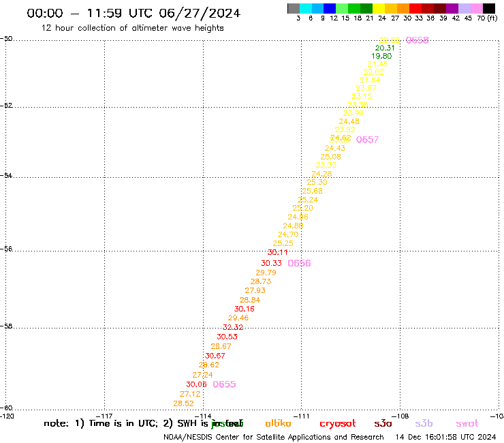
Task: Click the 'cryosat' satellite legend label
Action: click(x=338, y=424)
